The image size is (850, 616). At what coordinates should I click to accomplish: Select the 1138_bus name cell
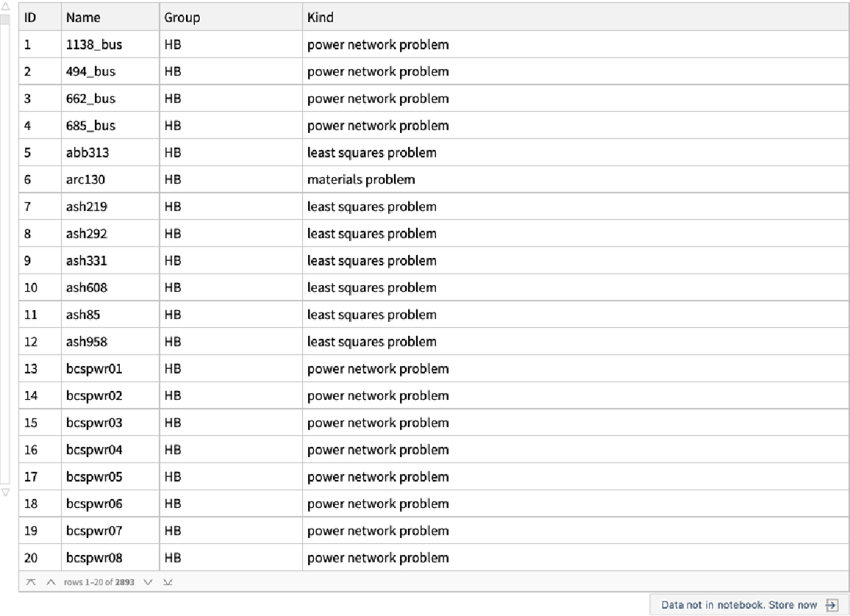coord(94,45)
